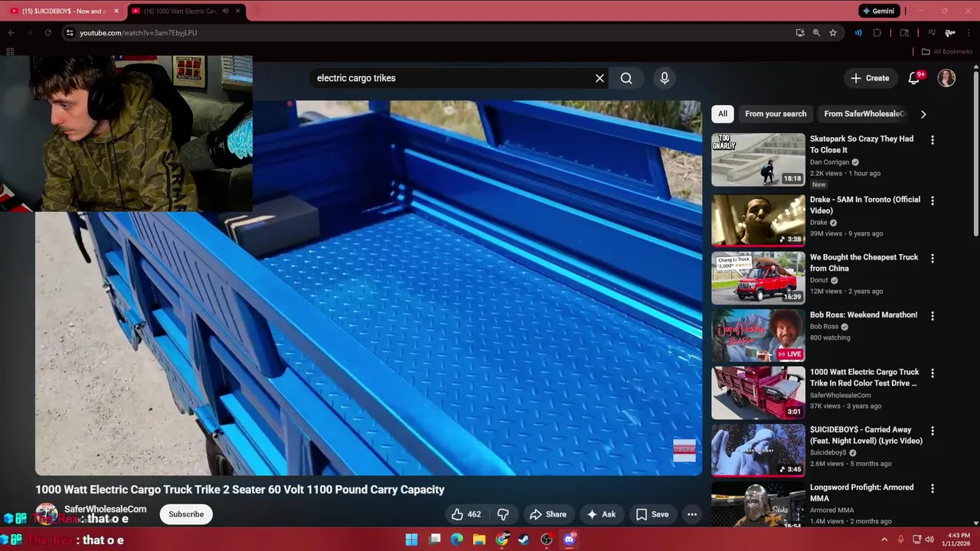
Task: Open options for Bob Ross Weekend Marathon
Action: click(x=933, y=316)
